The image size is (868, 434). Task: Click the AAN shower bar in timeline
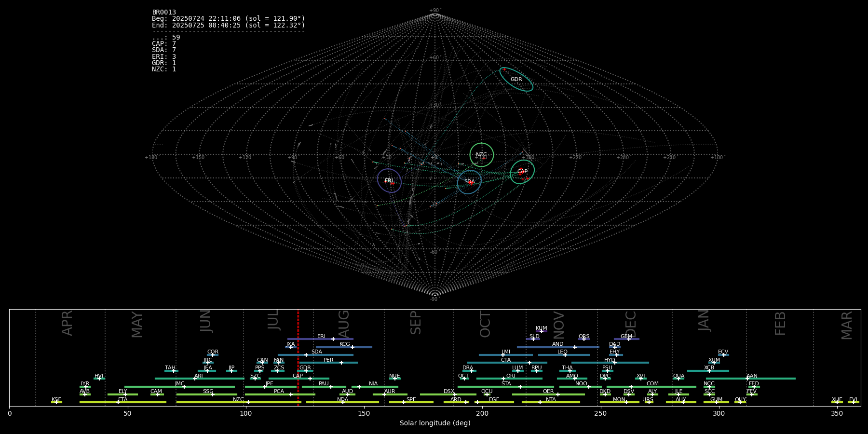(751, 379)
